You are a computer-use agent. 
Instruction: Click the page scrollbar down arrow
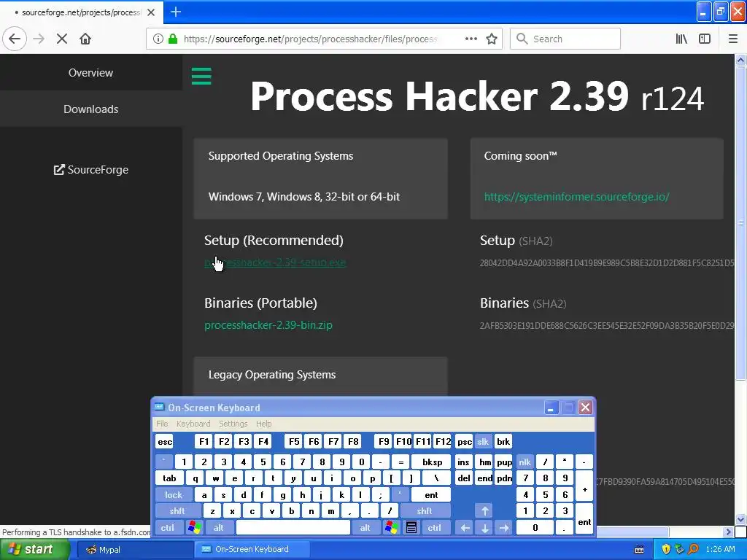740,519
